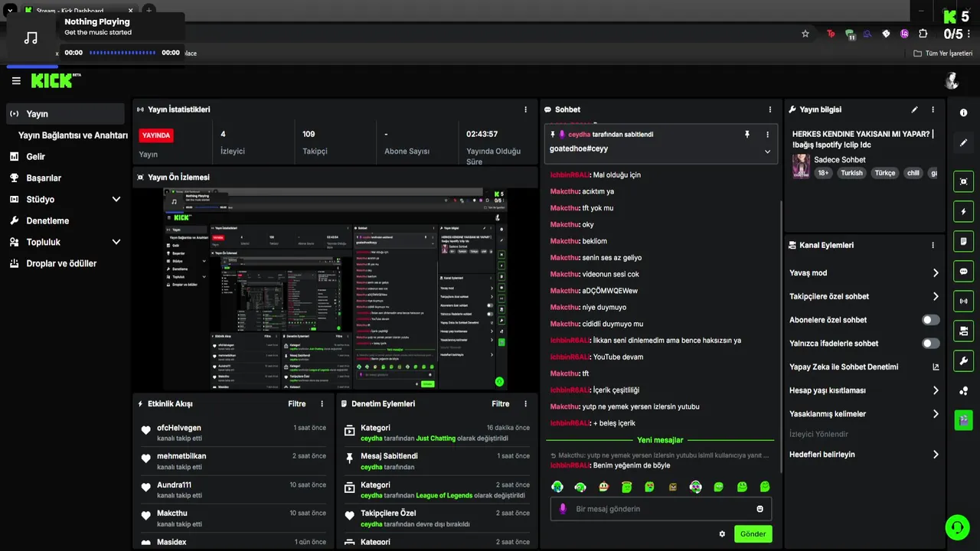Send message with the Gönder button
The height and width of the screenshot is (551, 980).
(x=753, y=534)
